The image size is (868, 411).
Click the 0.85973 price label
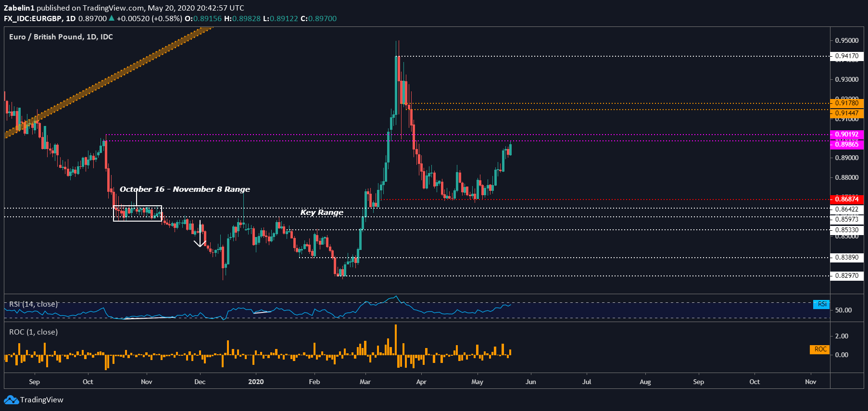pos(847,220)
